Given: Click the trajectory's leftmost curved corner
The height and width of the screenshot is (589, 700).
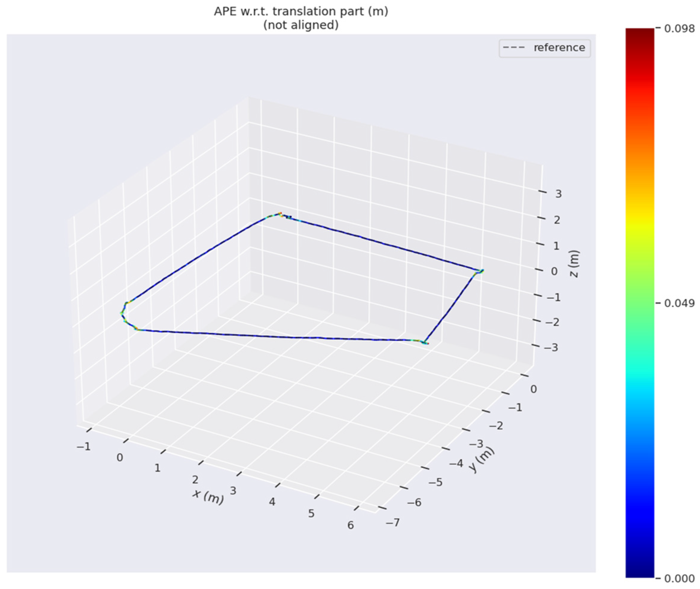Looking at the screenshot, I should pos(122,313).
